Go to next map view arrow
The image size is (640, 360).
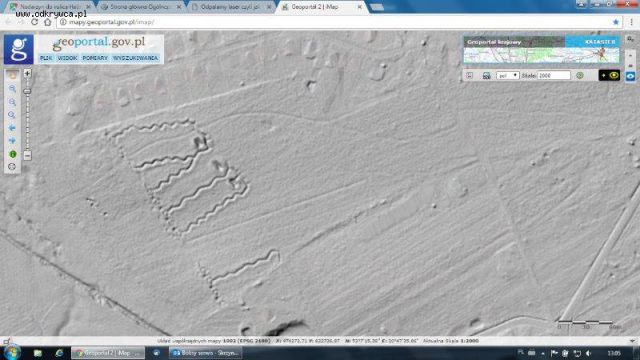(12, 141)
